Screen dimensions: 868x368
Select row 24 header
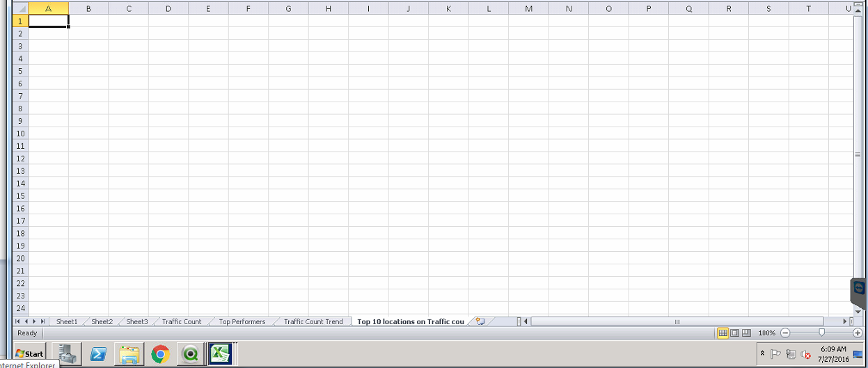click(x=21, y=308)
